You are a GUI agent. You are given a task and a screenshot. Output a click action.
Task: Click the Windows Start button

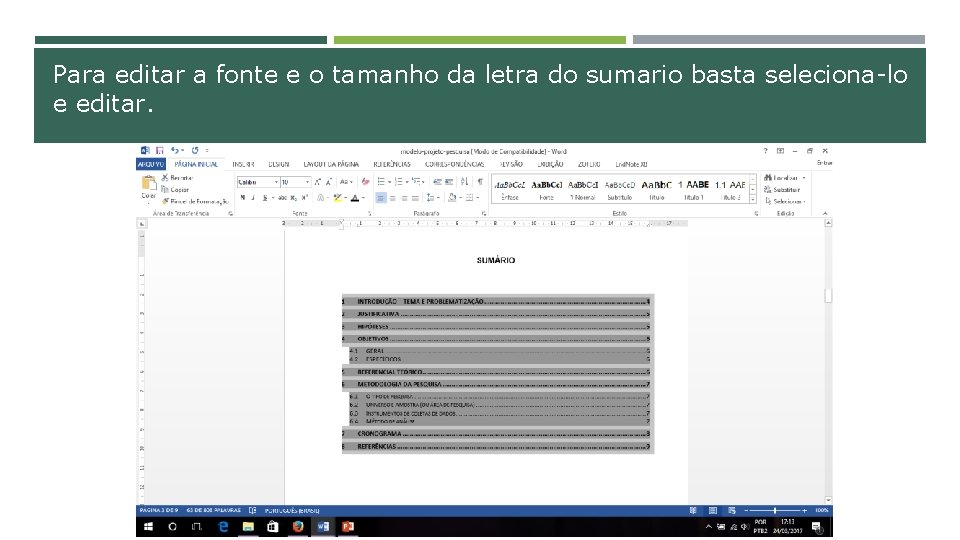point(148,527)
